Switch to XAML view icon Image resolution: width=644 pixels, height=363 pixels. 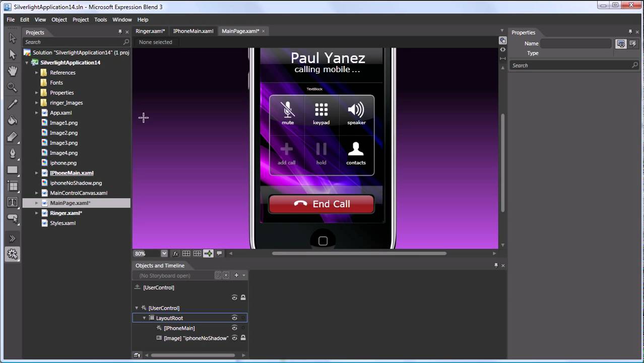502,49
